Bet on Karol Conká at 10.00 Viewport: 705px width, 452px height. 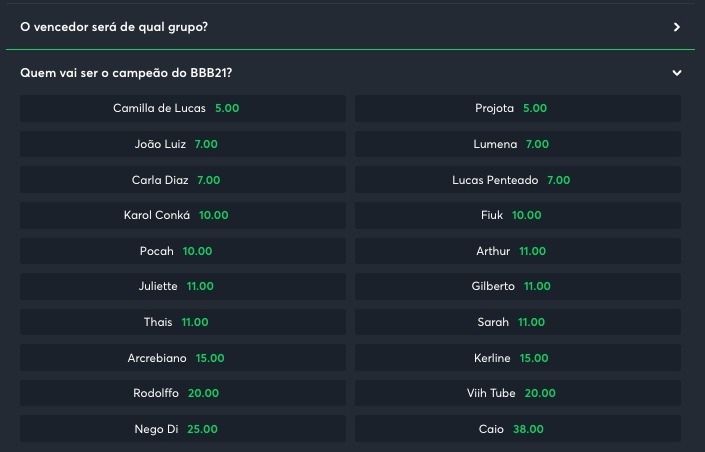pyautogui.click(x=183, y=215)
